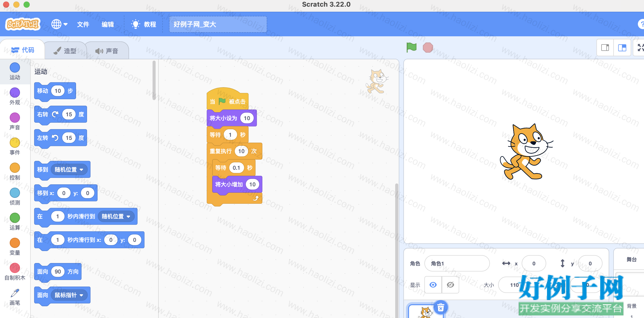Click the vertical y arrows icon
This screenshot has width=644, height=318.
click(563, 263)
